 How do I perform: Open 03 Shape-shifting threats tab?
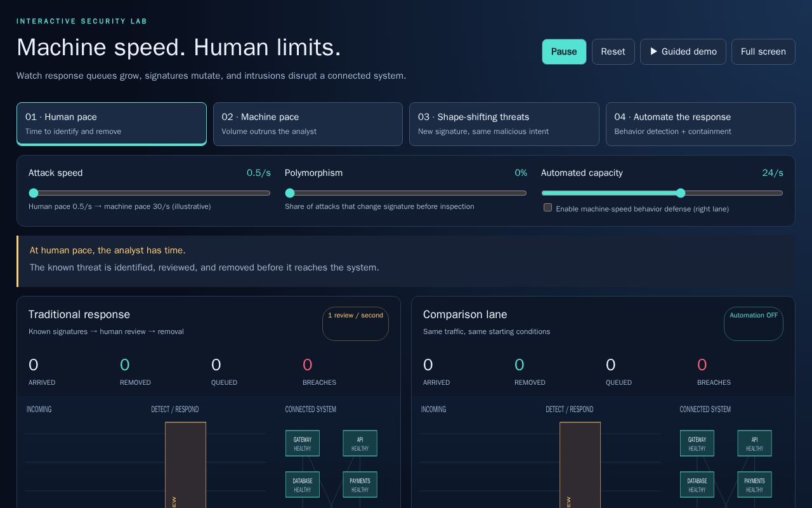pos(504,124)
